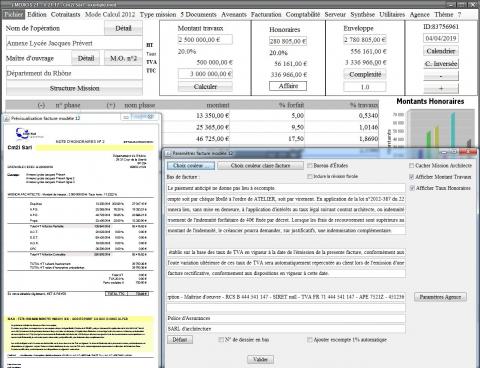Click the Structure Mission button

tap(74, 88)
